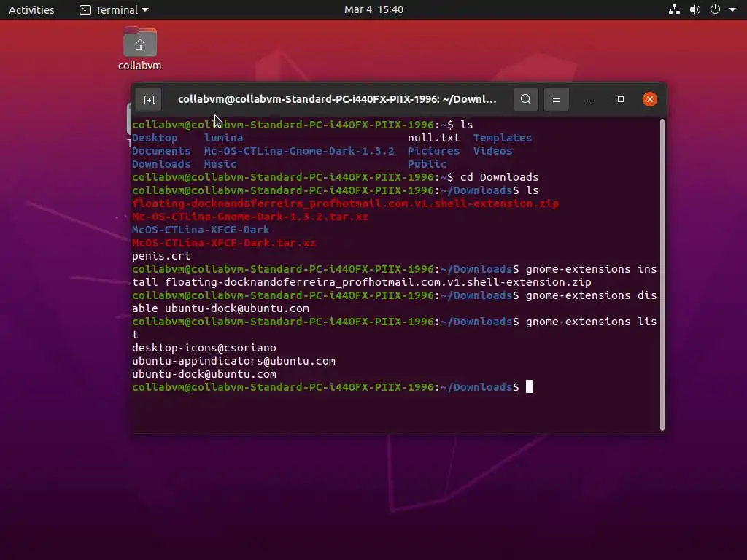Minimize the terminal window

pos(591,99)
